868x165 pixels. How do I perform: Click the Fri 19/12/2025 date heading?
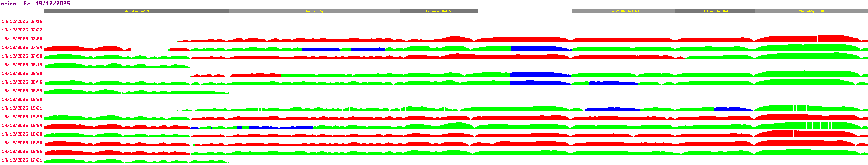tap(46, 3)
